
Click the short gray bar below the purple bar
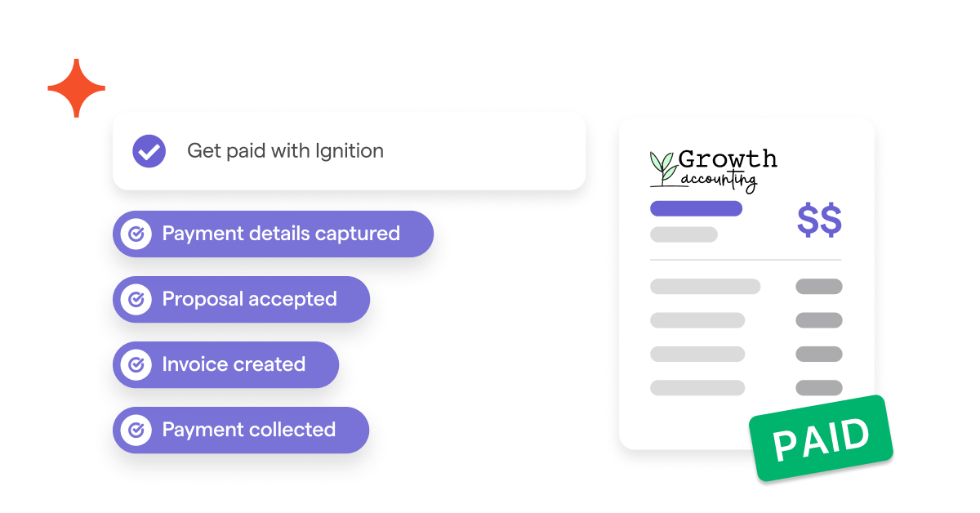pos(684,234)
